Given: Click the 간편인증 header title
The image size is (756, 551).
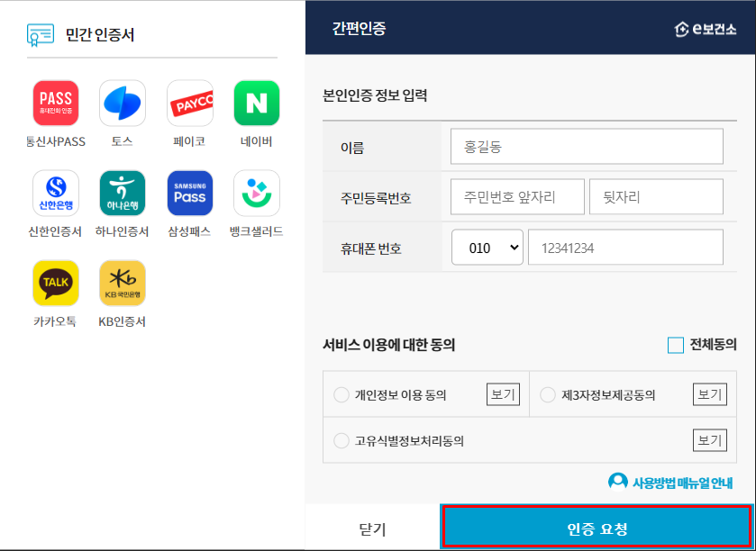Looking at the screenshot, I should click(360, 29).
